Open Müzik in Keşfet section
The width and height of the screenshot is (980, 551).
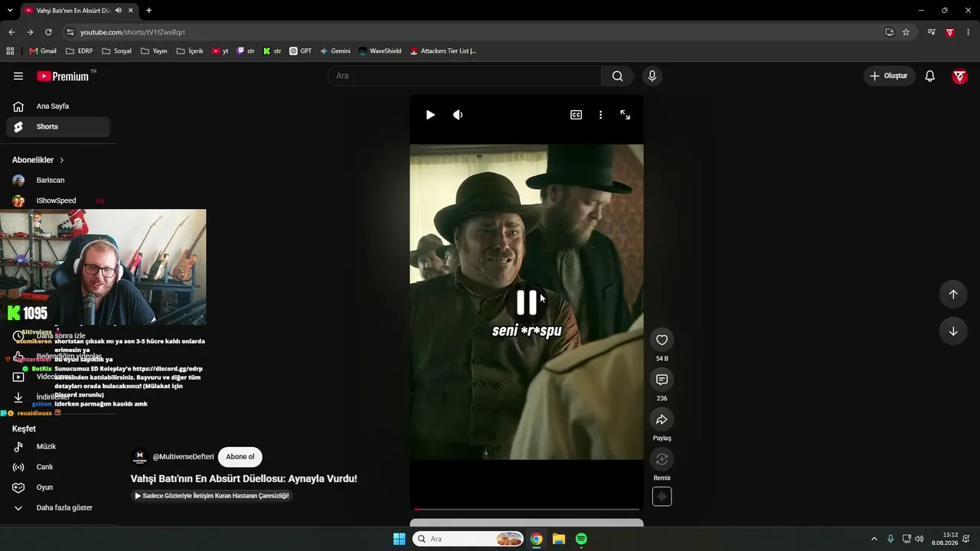click(x=58, y=446)
